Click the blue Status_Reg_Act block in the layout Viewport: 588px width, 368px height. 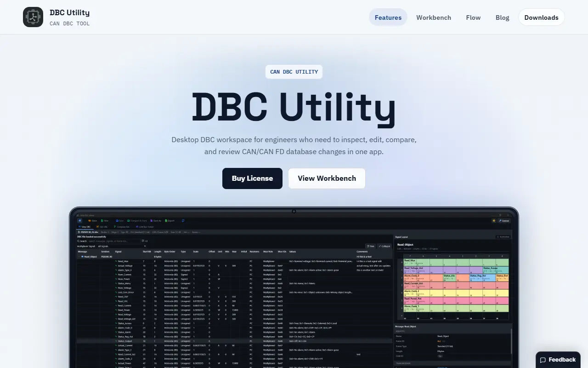coord(482,278)
